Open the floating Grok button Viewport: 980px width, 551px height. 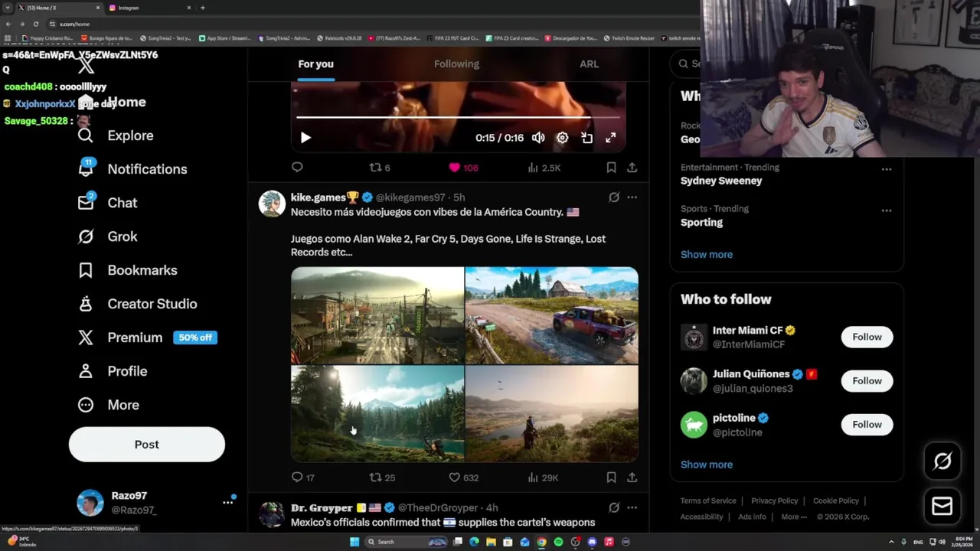click(942, 461)
